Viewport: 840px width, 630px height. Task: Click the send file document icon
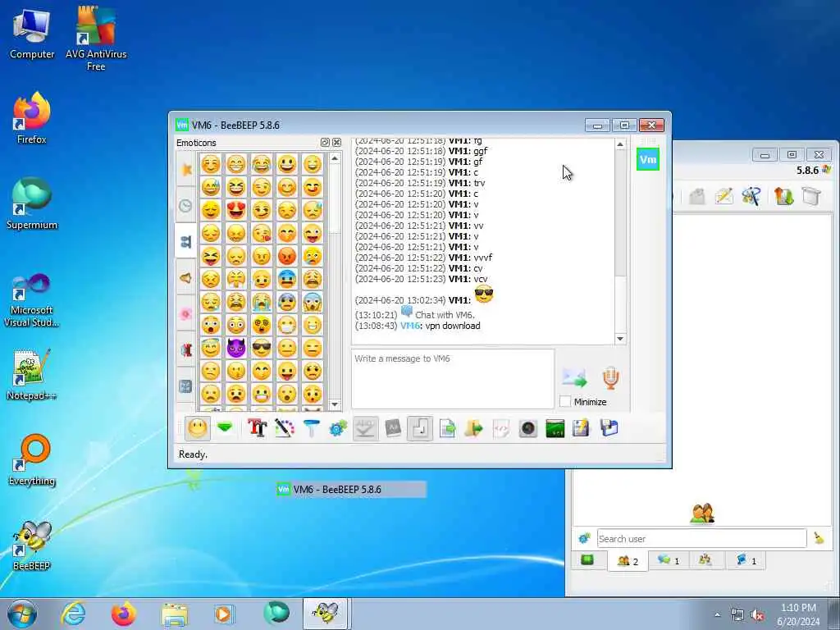pyautogui.click(x=447, y=428)
